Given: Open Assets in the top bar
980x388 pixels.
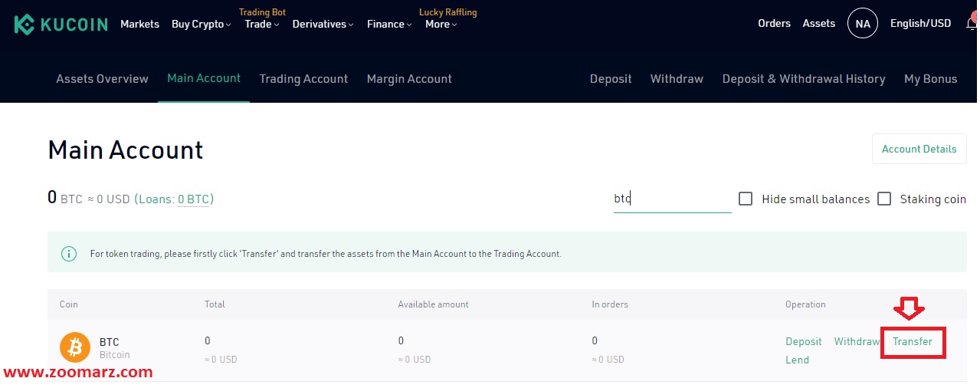Looking at the screenshot, I should coord(819,24).
